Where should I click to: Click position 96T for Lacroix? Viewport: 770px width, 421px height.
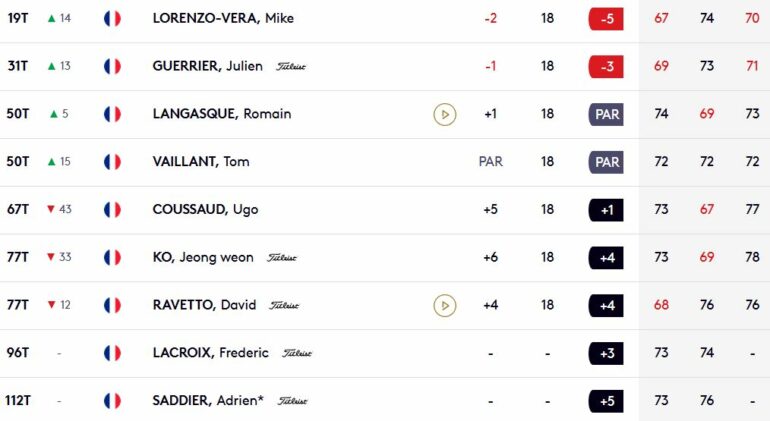click(x=18, y=353)
